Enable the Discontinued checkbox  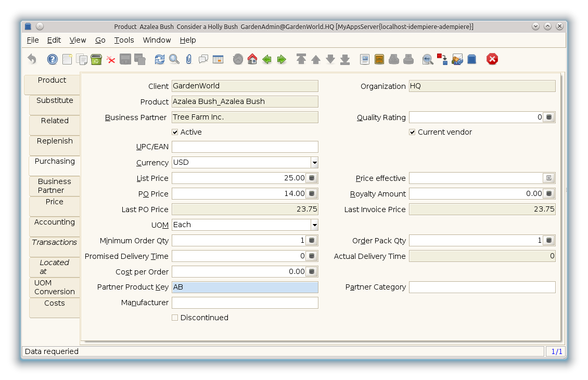pos(175,318)
